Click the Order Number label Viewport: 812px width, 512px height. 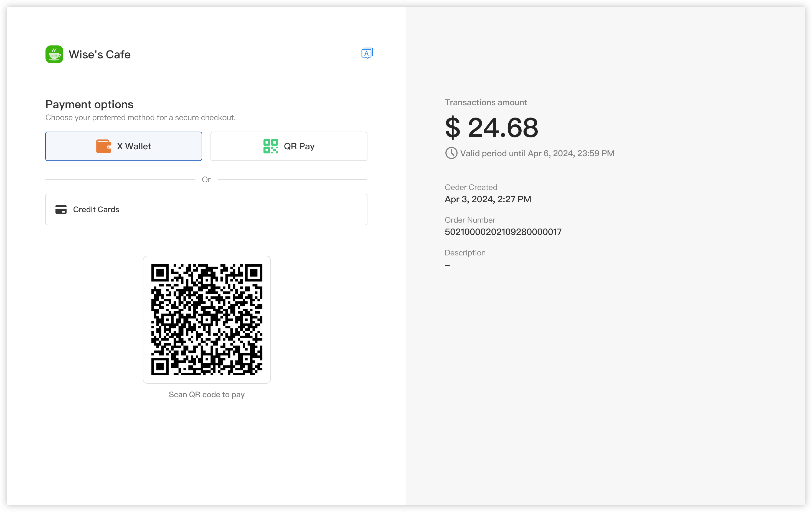(x=470, y=220)
